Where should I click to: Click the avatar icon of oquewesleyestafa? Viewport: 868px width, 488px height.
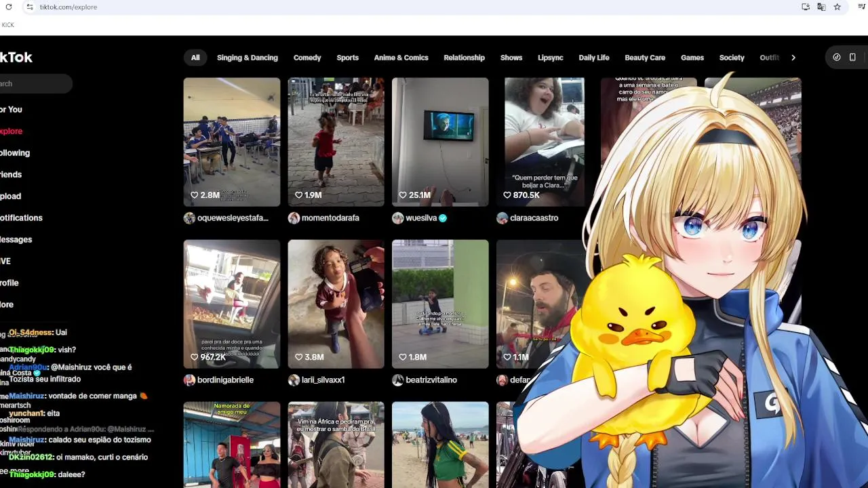point(189,218)
